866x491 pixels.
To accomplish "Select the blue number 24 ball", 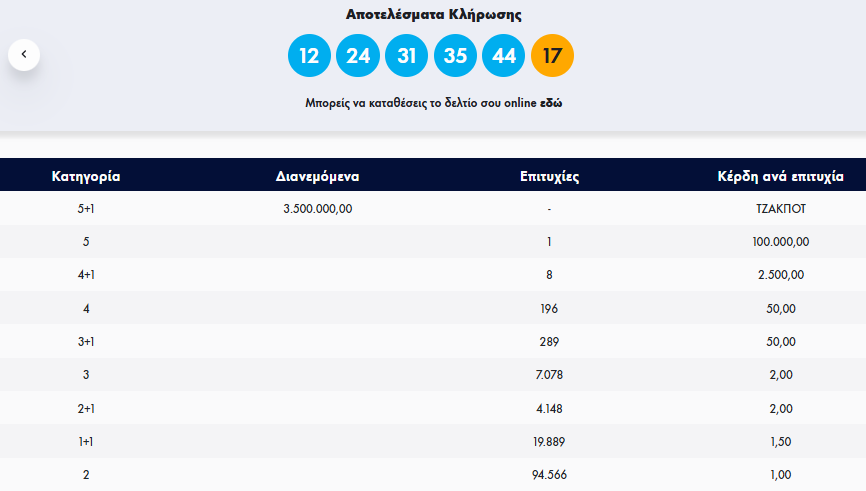I will 358,55.
